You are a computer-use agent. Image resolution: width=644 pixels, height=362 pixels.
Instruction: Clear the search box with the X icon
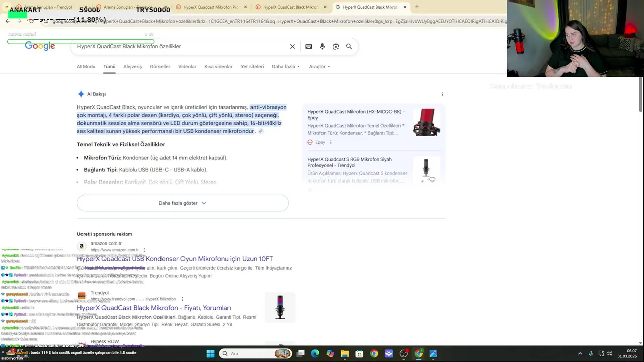[292, 46]
